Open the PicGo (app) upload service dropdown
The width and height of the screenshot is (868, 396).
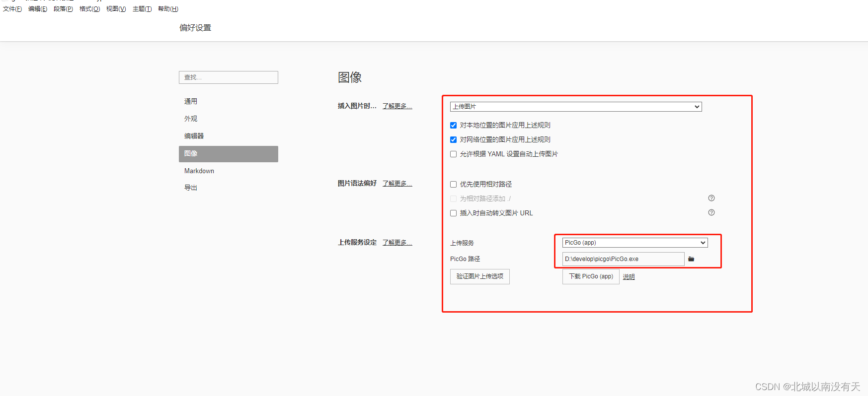(x=635, y=243)
